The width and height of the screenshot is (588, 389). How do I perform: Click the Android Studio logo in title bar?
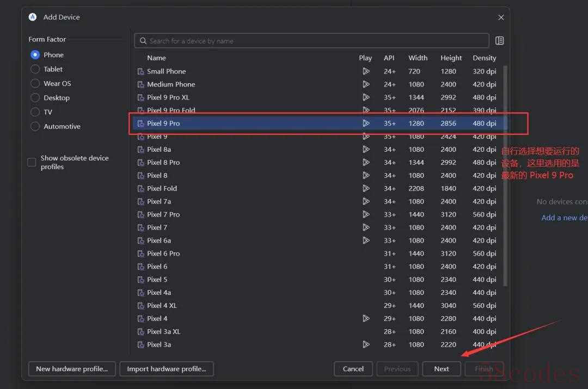(x=33, y=17)
